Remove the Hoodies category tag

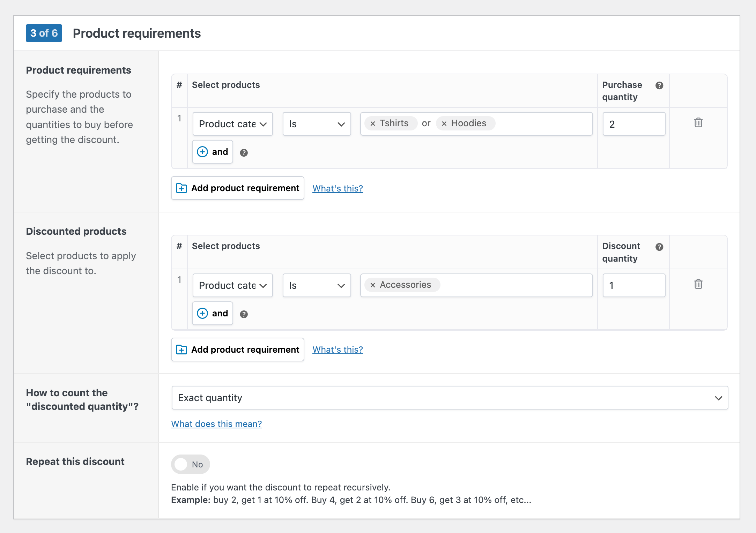444,123
